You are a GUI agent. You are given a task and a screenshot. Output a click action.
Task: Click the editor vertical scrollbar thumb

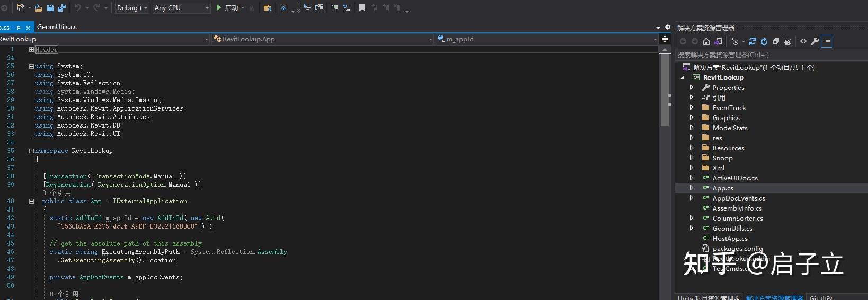point(665,89)
